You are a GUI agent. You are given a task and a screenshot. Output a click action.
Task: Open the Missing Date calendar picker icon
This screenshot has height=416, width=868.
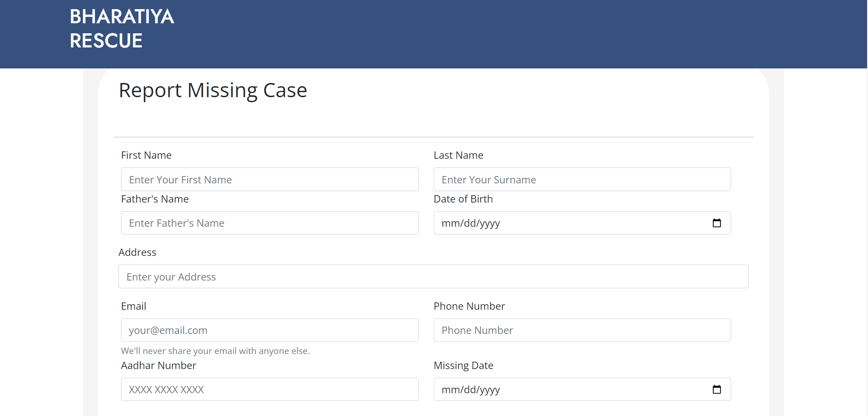pos(717,390)
